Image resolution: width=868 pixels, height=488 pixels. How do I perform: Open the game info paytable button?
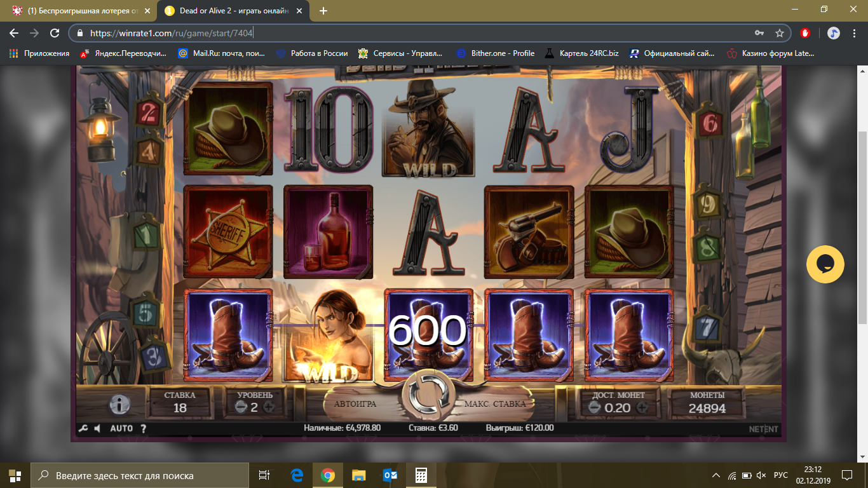tap(120, 405)
